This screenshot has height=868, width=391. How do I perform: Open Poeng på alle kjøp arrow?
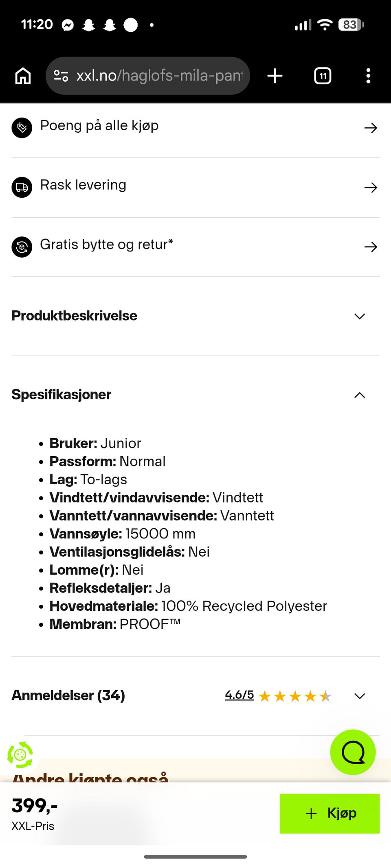tap(371, 128)
